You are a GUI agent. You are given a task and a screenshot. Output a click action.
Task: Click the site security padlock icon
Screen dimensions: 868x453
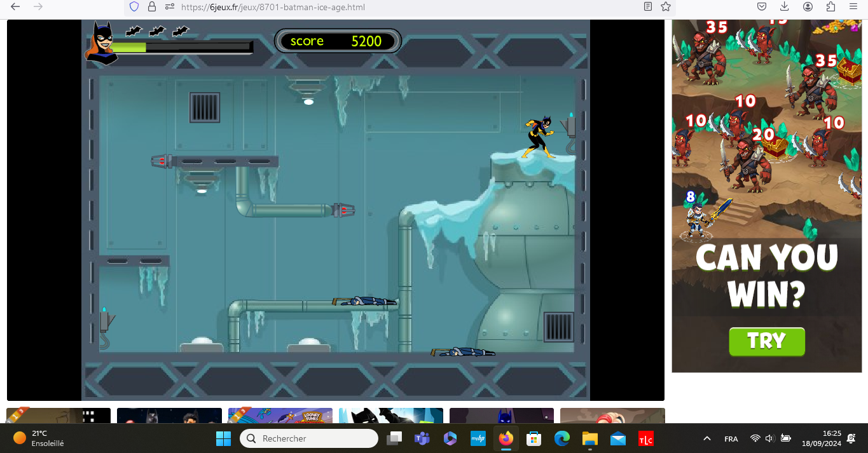[152, 7]
